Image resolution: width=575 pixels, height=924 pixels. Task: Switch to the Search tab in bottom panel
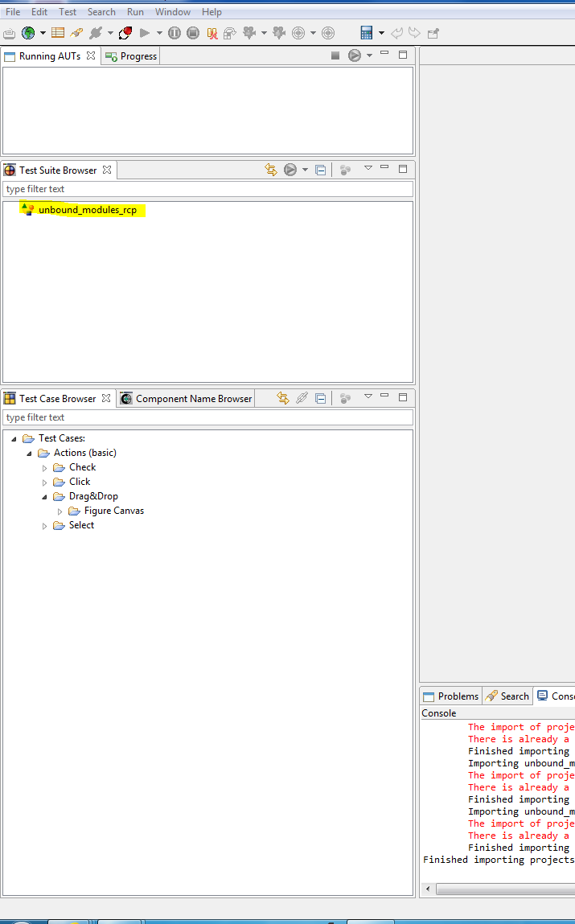pos(507,696)
